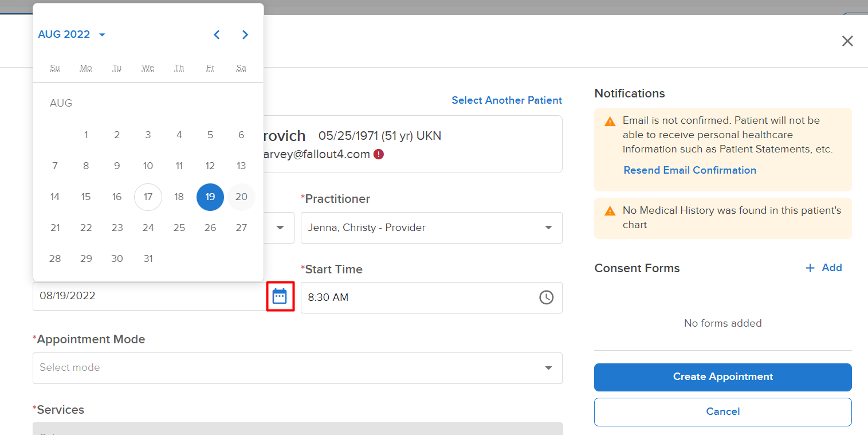The width and height of the screenshot is (868, 435).
Task: Open the dropdown left of Practitioner
Action: [x=280, y=228]
